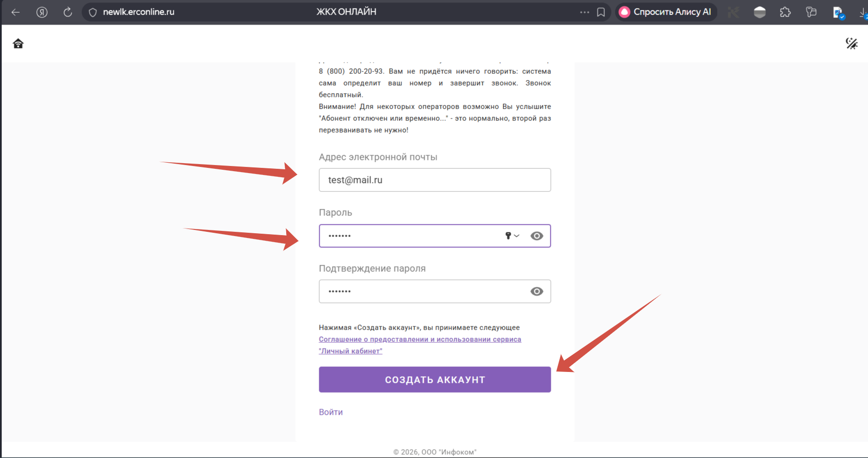This screenshot has width=868, height=458.
Task: Focus the email address field with test@mail.ru
Action: pyautogui.click(x=434, y=180)
